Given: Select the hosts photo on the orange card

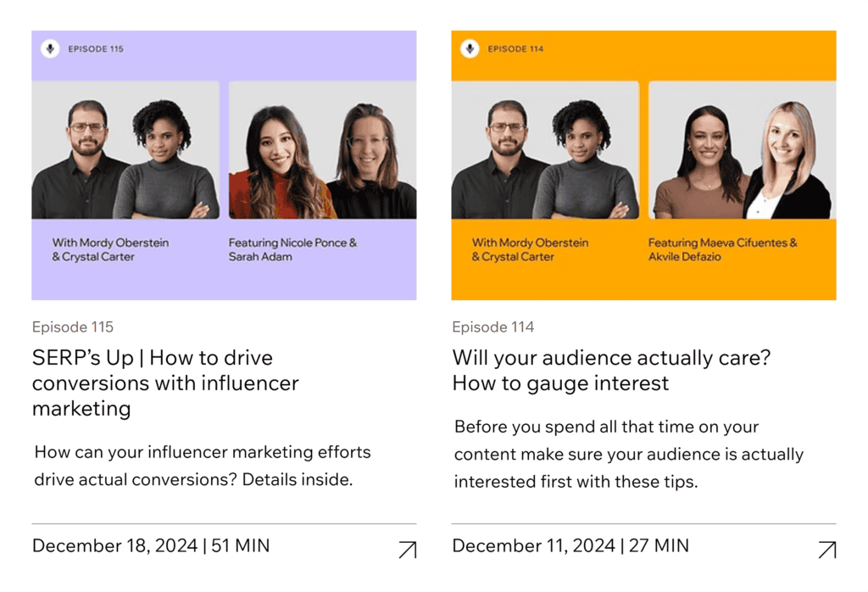Looking at the screenshot, I should (545, 150).
